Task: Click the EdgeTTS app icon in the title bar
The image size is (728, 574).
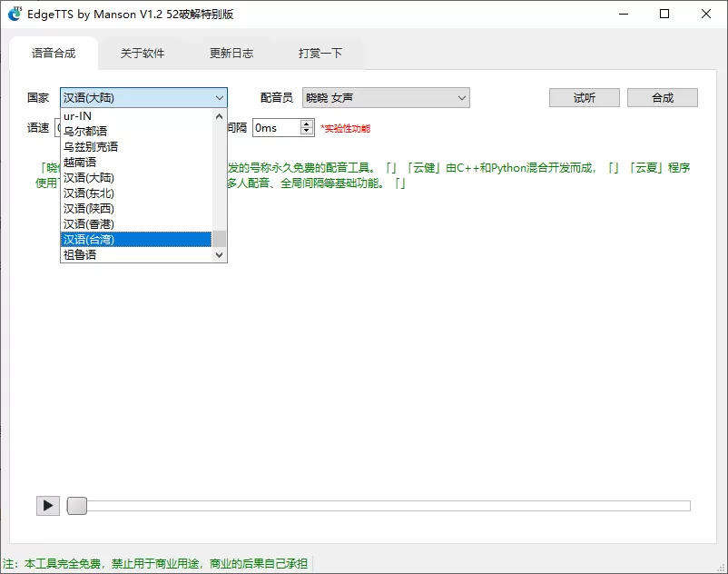Action: tap(15, 14)
